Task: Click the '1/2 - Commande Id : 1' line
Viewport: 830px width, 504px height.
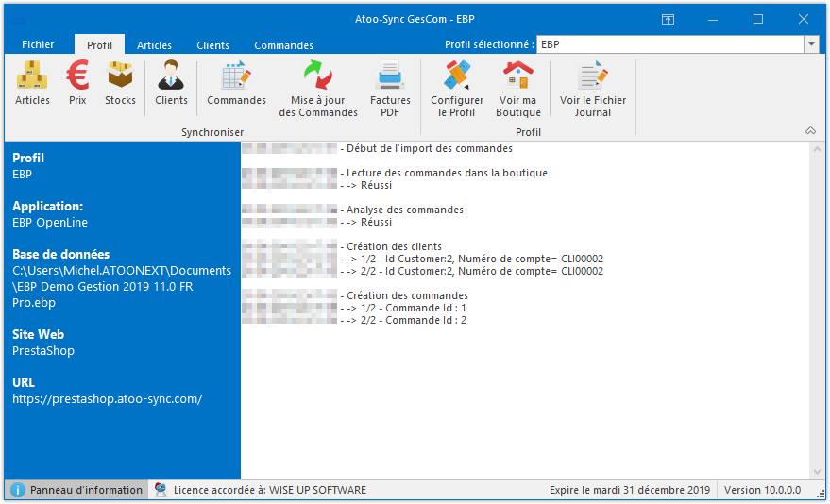Action: 403,308
